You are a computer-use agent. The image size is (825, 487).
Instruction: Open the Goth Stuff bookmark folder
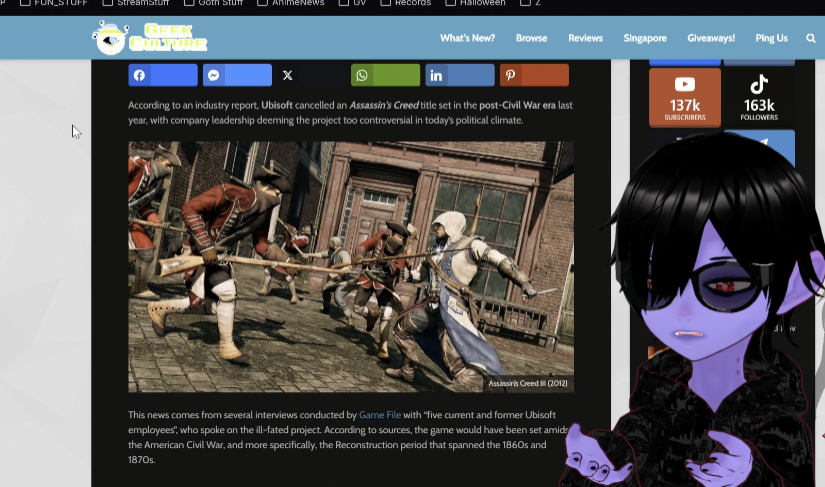213,3
